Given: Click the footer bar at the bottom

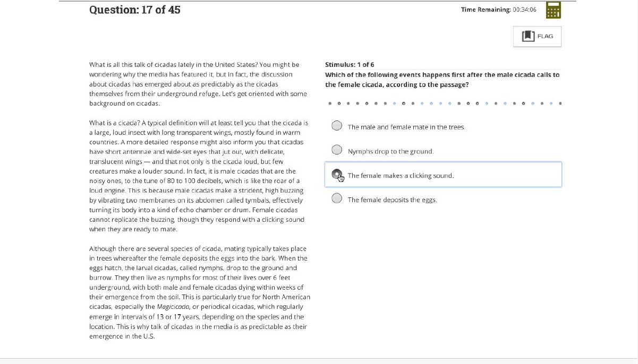Looking at the screenshot, I should [319, 361].
